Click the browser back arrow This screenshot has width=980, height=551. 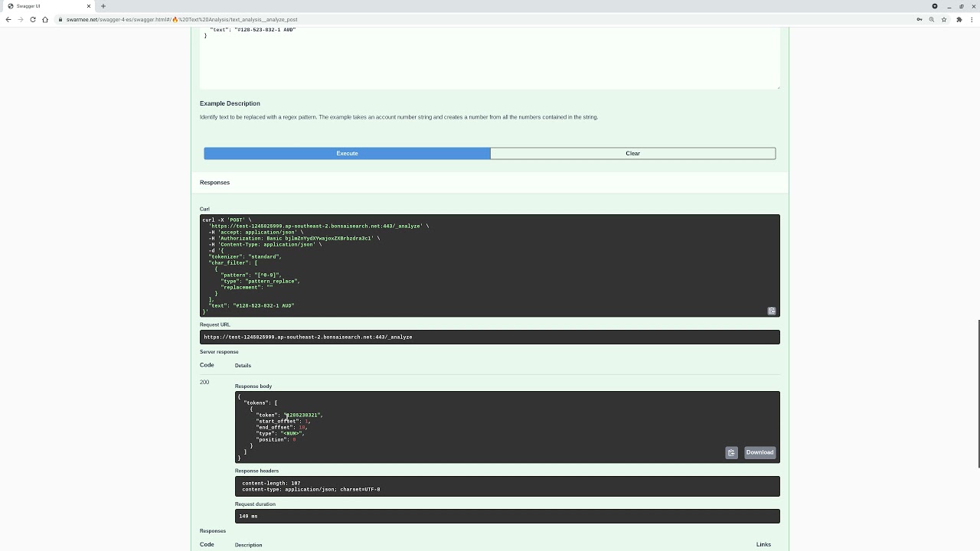pyautogui.click(x=8, y=19)
